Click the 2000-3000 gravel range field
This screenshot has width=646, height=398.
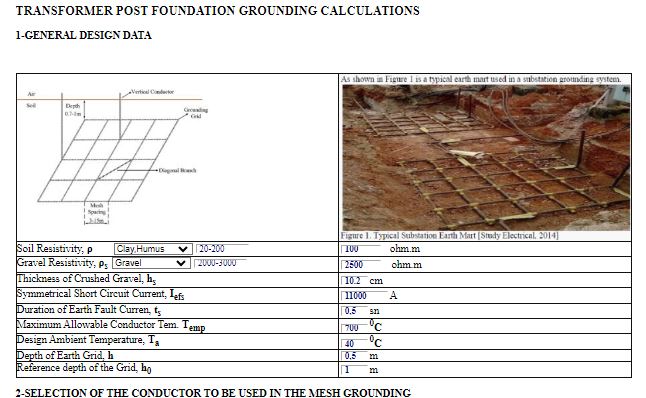coord(220,263)
